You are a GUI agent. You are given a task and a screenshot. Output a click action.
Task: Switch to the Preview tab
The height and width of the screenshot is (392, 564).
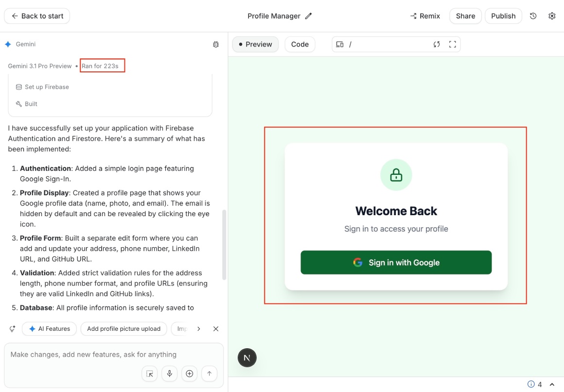pos(255,44)
